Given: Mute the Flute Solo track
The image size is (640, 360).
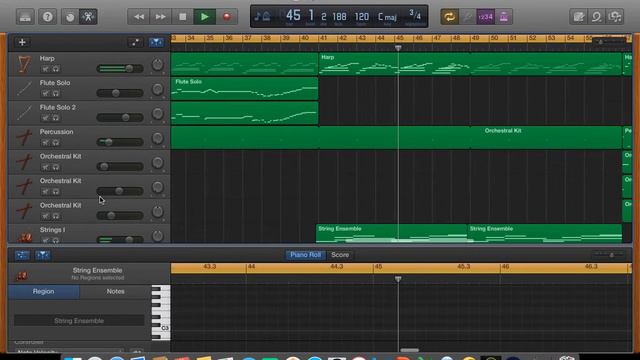Looking at the screenshot, I should pos(46,93).
